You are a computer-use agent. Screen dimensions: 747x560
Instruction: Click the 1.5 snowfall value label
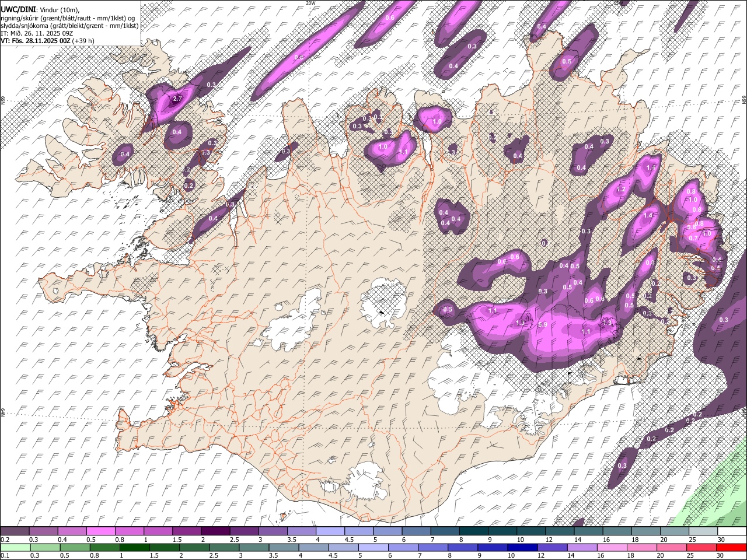651,167
